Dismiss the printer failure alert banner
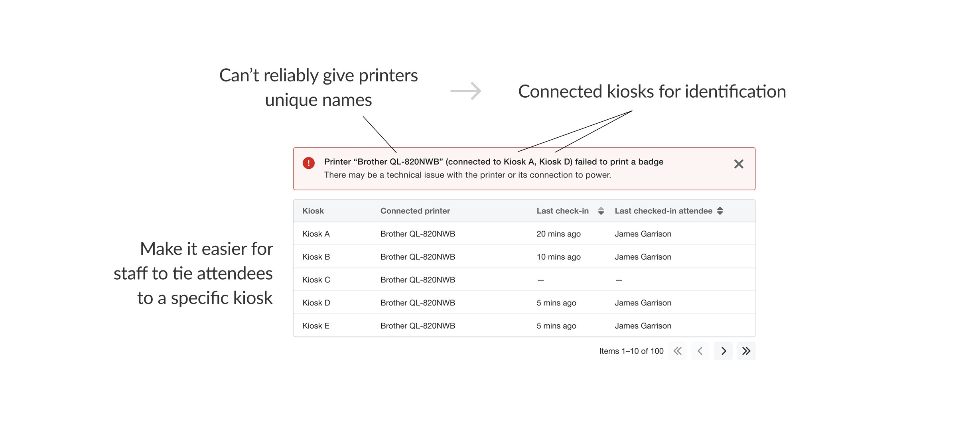Viewport: 980px width, 422px height. click(x=738, y=164)
